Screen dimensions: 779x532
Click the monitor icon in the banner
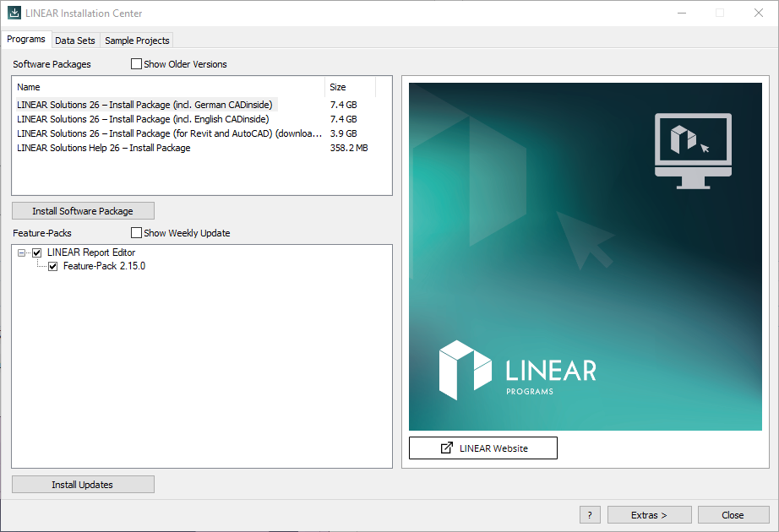click(693, 151)
